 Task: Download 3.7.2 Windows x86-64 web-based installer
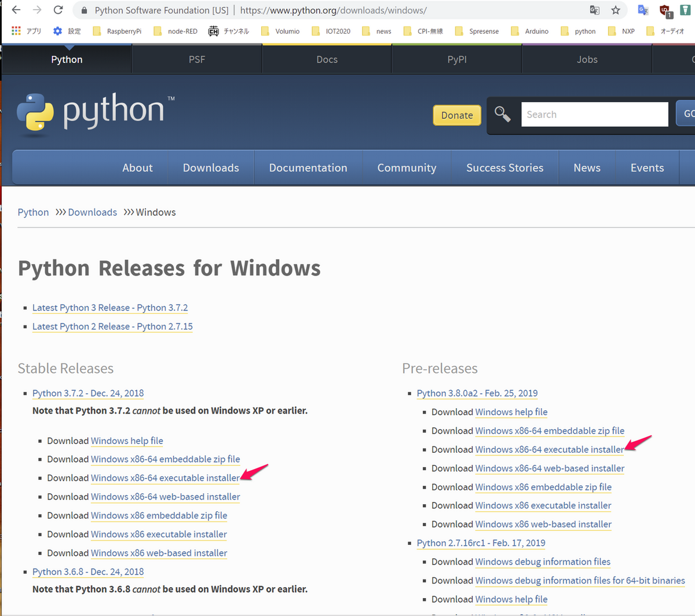pyautogui.click(x=165, y=497)
